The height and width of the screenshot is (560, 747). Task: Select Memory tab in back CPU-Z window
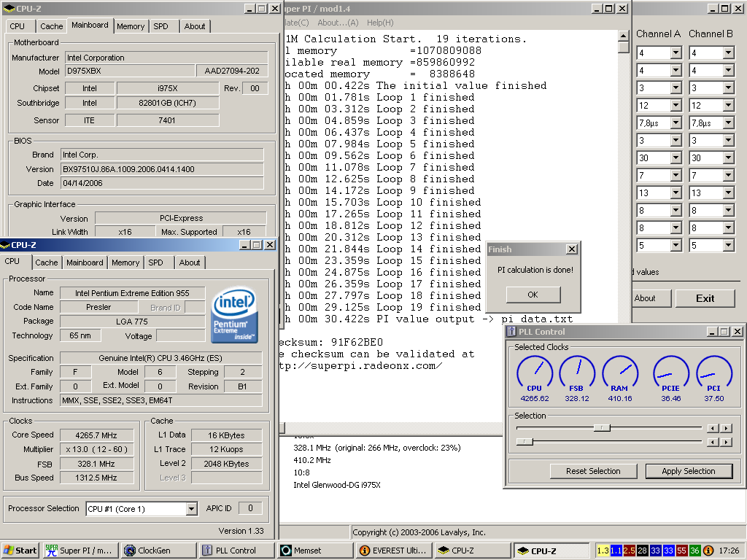click(x=131, y=26)
